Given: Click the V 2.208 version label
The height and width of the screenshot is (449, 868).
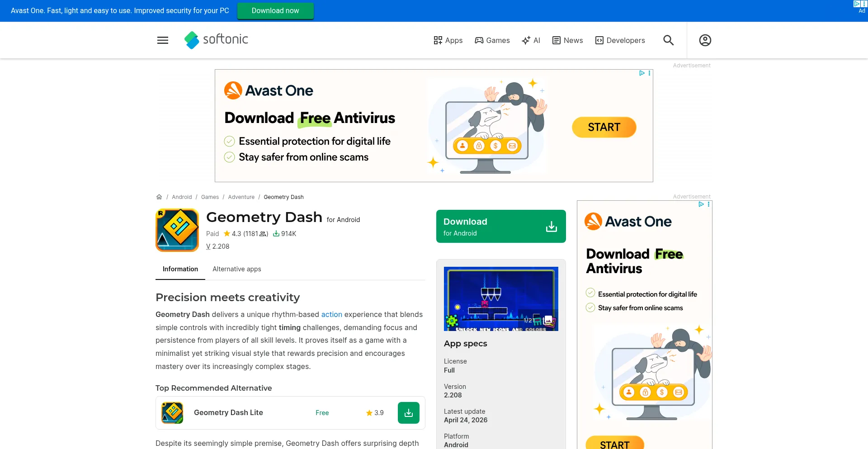Looking at the screenshot, I should pyautogui.click(x=218, y=246).
